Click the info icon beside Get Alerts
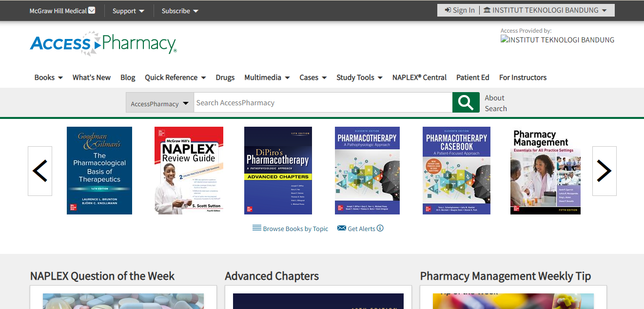This screenshot has width=644, height=309. (380, 228)
